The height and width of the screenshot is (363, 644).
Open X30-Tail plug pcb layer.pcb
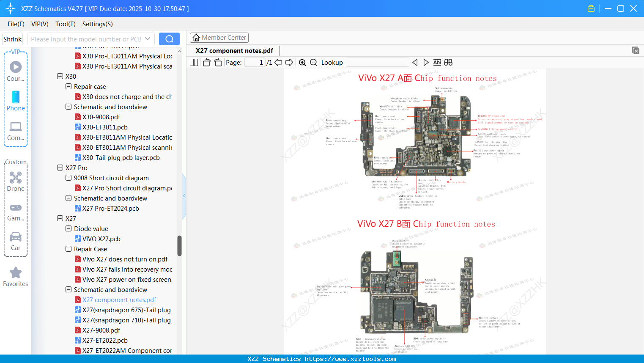121,157
